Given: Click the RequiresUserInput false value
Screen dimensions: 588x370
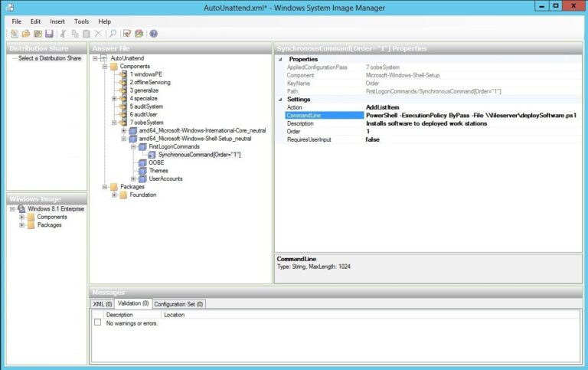Looking at the screenshot, I should pyautogui.click(x=472, y=139).
